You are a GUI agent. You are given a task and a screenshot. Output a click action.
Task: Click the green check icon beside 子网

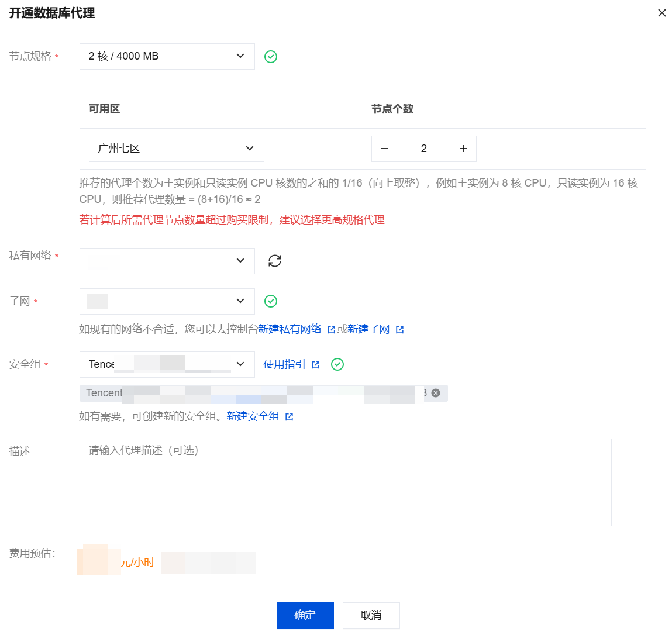(271, 301)
